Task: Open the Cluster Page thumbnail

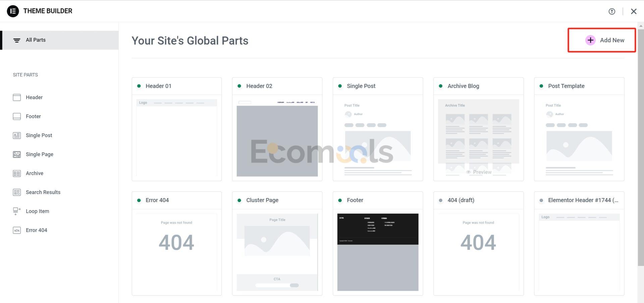Action: click(277, 252)
